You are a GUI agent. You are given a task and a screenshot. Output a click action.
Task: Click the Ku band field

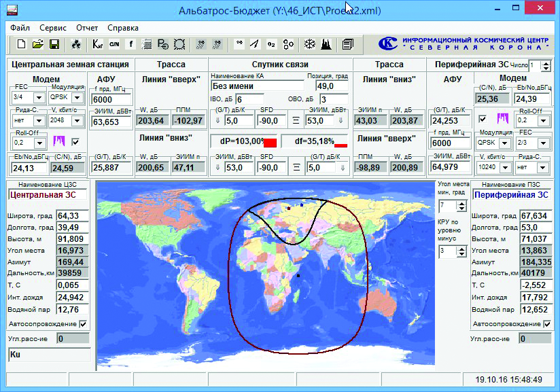coord(49,355)
